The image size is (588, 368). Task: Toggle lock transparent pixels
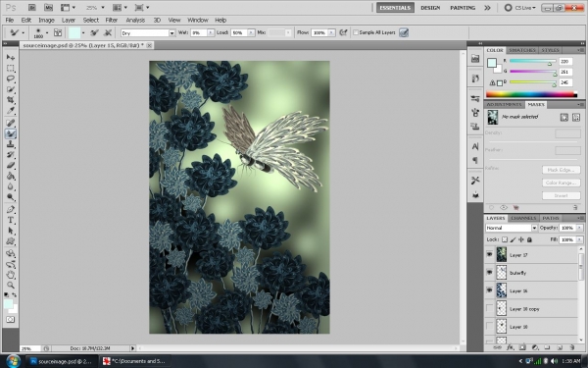[505, 239]
